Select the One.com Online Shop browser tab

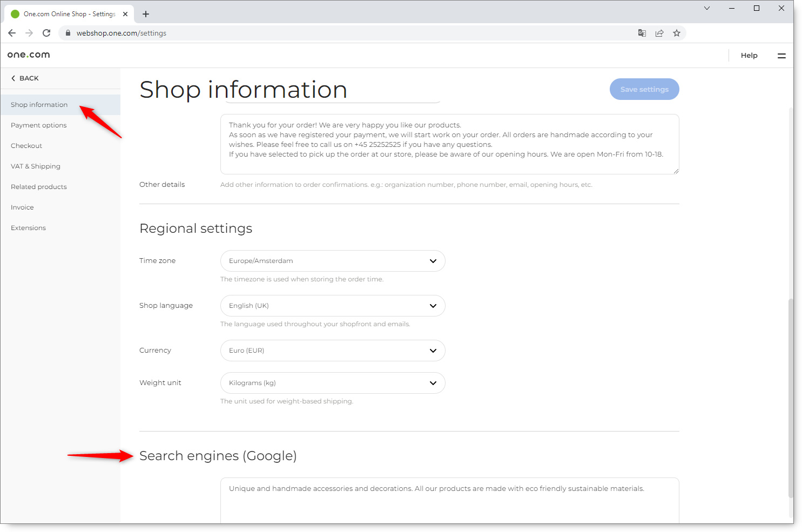tap(69, 14)
